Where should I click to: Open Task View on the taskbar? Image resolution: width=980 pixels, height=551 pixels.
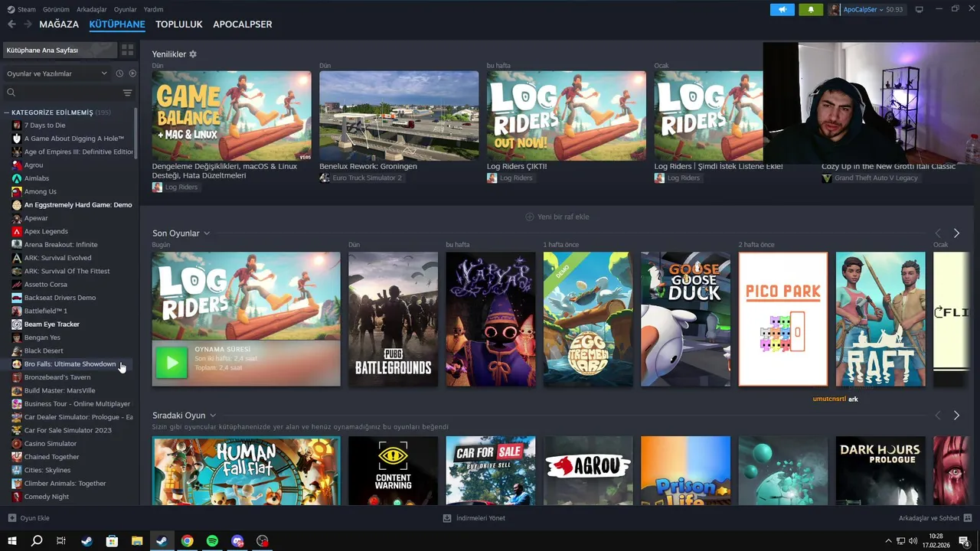61,541
